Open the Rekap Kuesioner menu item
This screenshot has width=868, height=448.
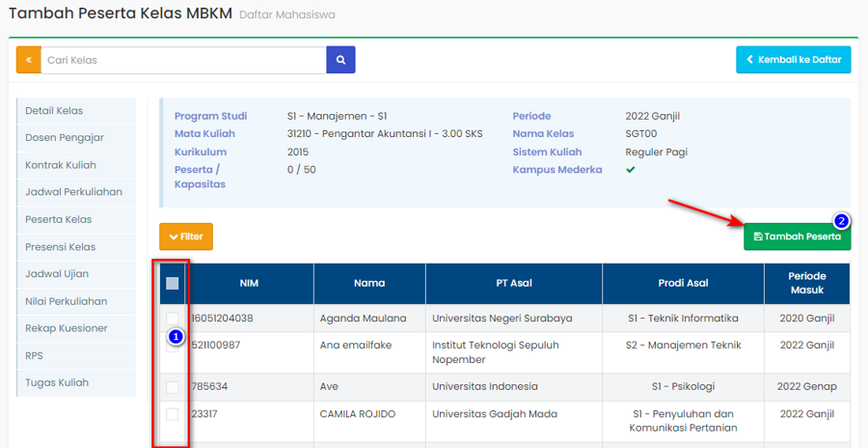click(x=67, y=328)
